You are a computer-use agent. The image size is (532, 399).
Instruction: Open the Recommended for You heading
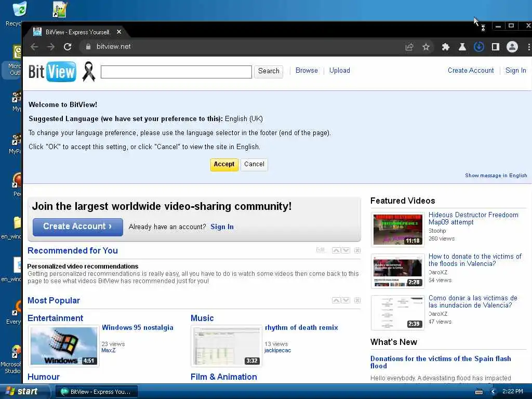click(73, 250)
